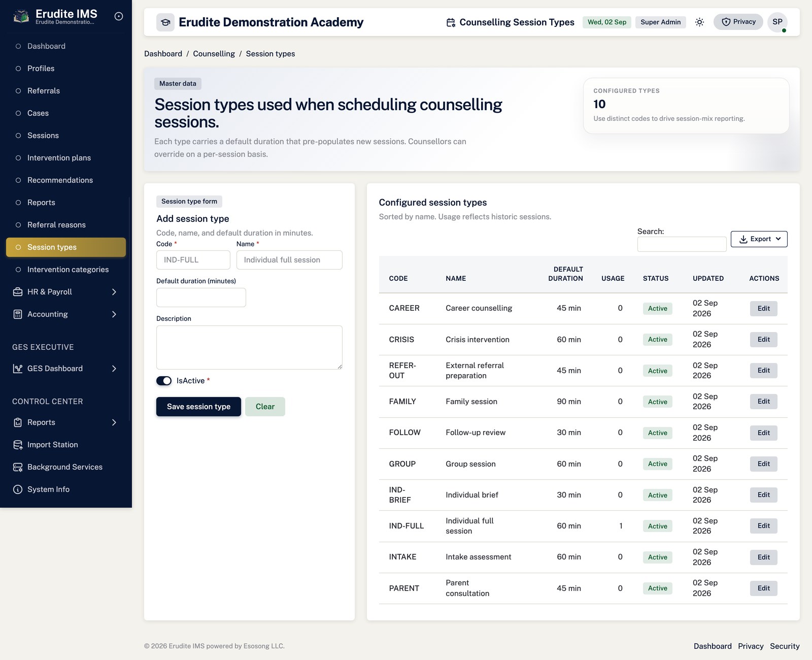Collapse sidebar using the circle toggle icon
This screenshot has height=660, width=812.
coord(119,16)
